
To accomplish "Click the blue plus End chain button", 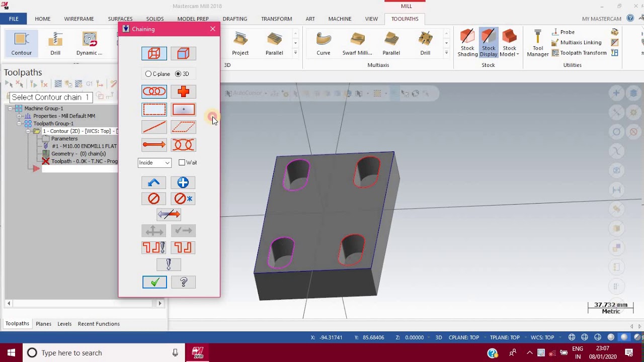I will [183, 183].
